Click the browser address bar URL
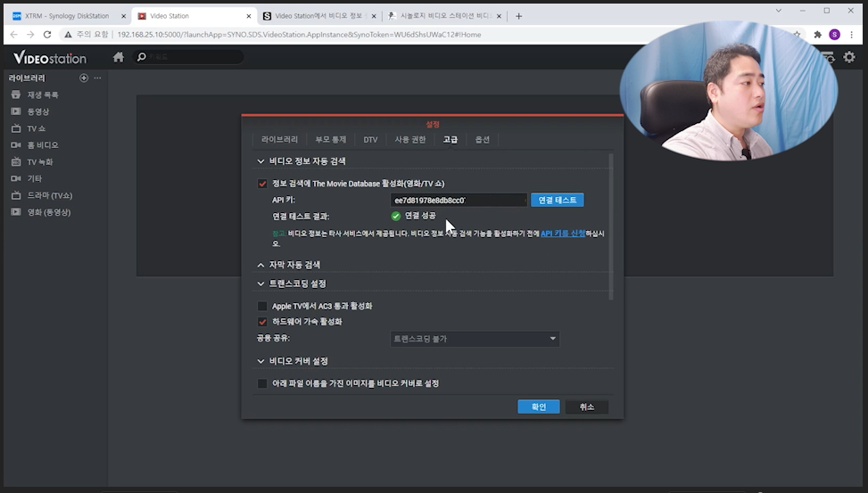Viewport: 868px width, 493px height. [x=299, y=34]
